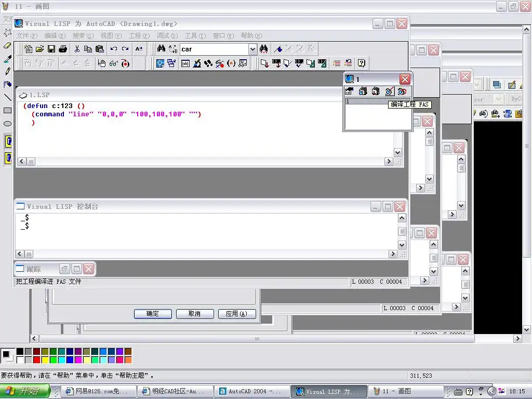532x399 pixels.
Task: Toggle breakpoint with the hand icon
Action: 101,63
